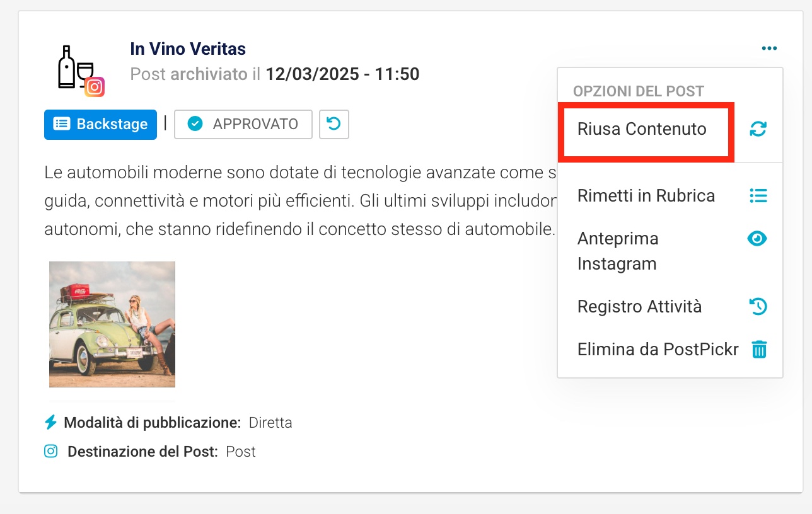Click the blue Backstage button

pos(100,124)
